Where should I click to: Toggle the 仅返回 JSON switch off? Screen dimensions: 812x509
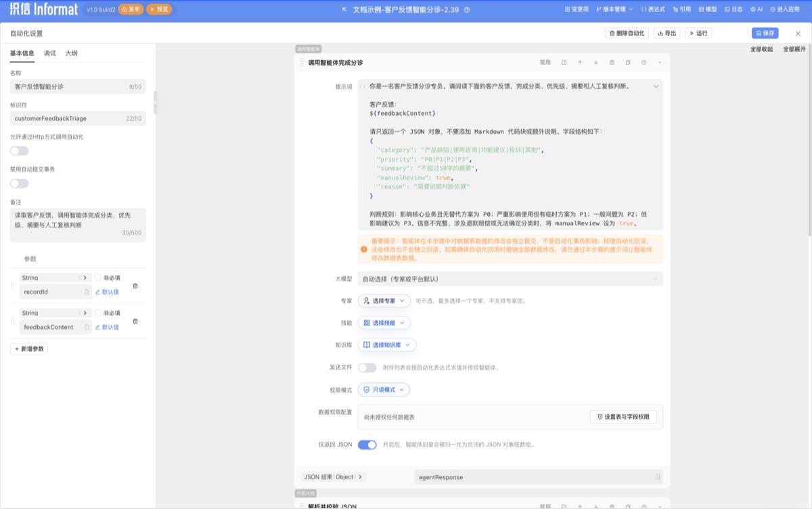point(367,445)
